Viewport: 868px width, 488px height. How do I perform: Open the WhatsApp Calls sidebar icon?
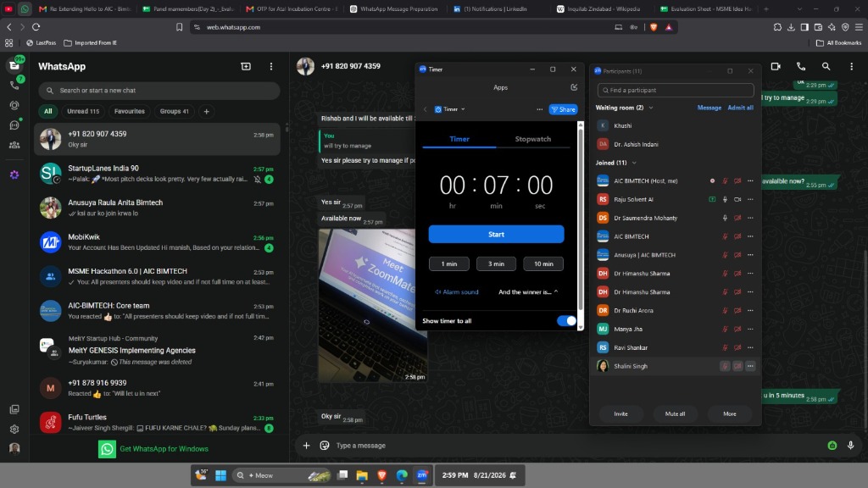(x=14, y=86)
